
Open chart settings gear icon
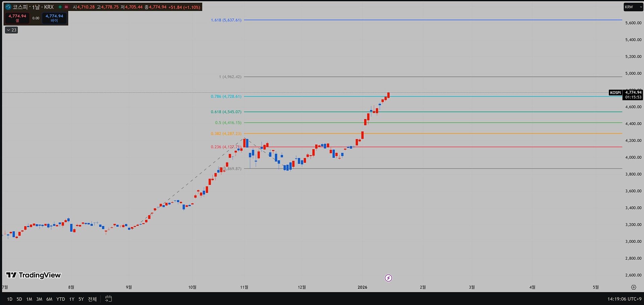point(634,287)
